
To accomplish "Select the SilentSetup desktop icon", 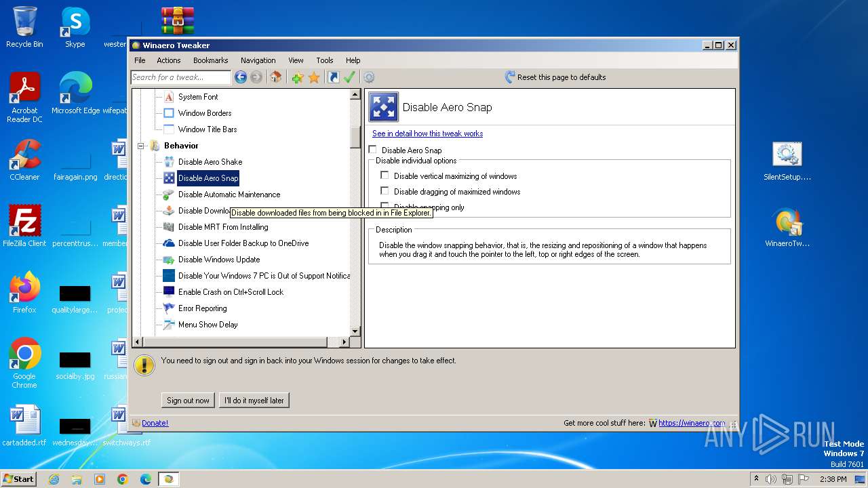I will 787,161.
